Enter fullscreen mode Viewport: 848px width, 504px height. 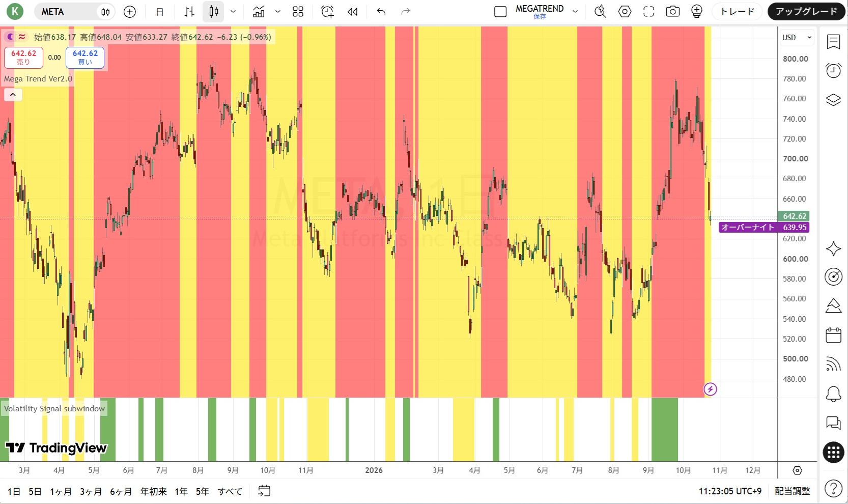(x=649, y=12)
